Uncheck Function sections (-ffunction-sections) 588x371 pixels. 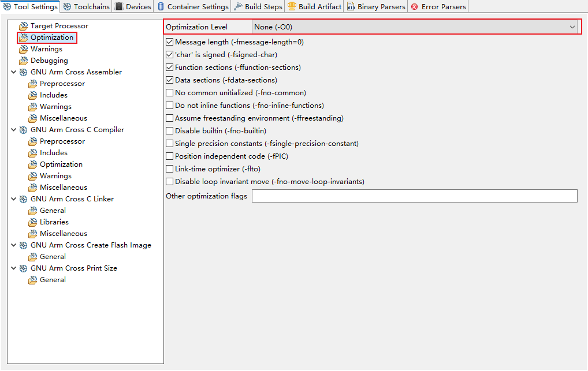click(x=169, y=68)
